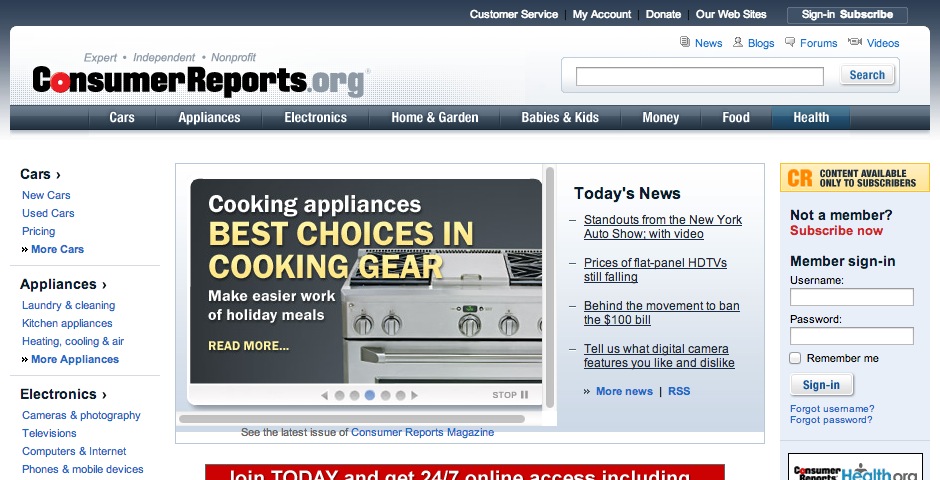The width and height of the screenshot is (940, 480).
Task: Open Heating, cooling & air link
Action: click(x=73, y=342)
